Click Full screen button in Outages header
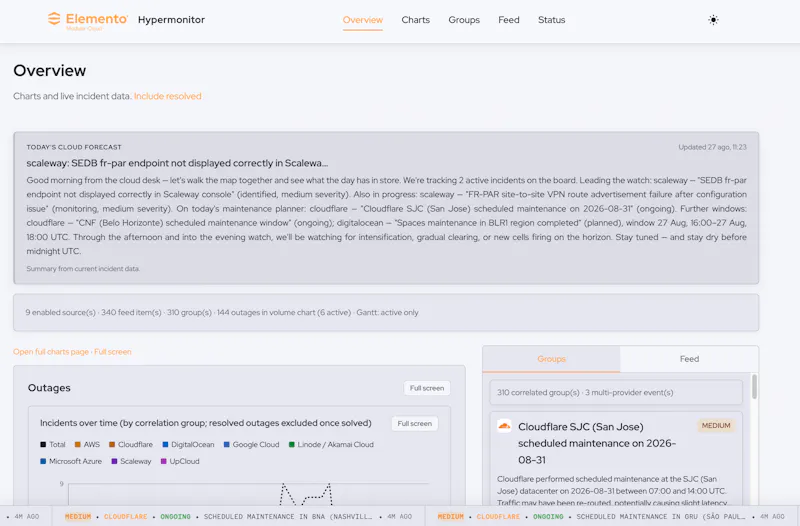 [427, 388]
